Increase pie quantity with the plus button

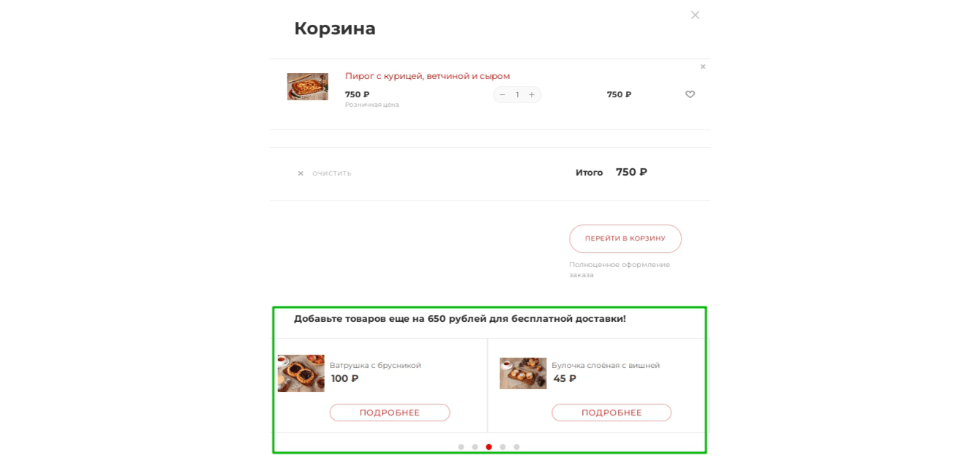(532, 94)
